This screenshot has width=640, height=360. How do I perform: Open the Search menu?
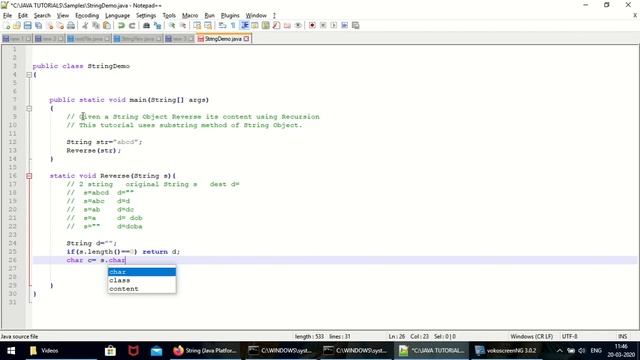(x=42, y=16)
